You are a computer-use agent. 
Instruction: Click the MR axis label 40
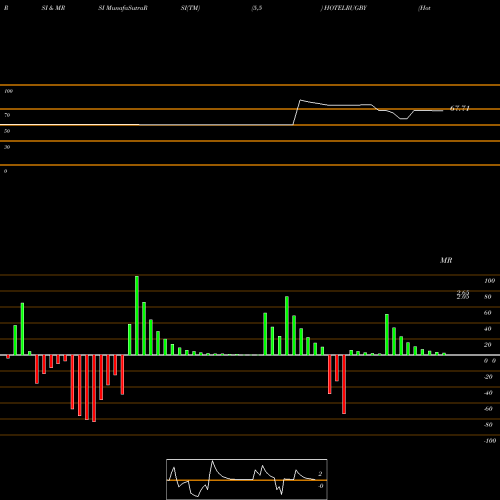tap(488, 329)
